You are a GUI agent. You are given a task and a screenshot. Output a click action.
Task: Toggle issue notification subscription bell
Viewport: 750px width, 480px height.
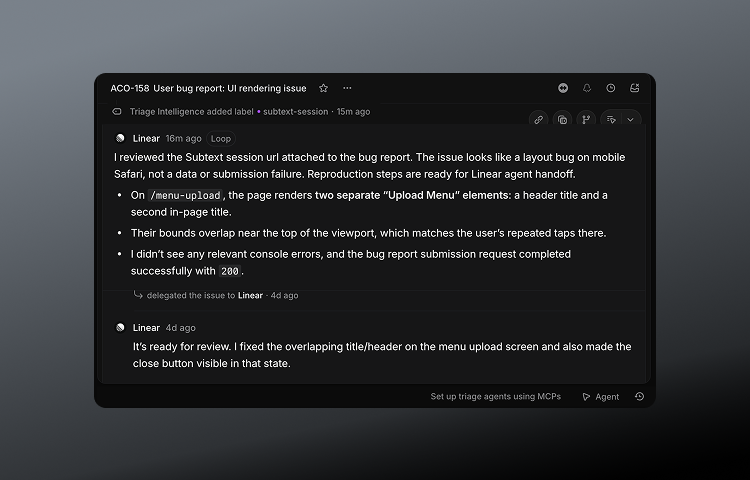tap(587, 88)
